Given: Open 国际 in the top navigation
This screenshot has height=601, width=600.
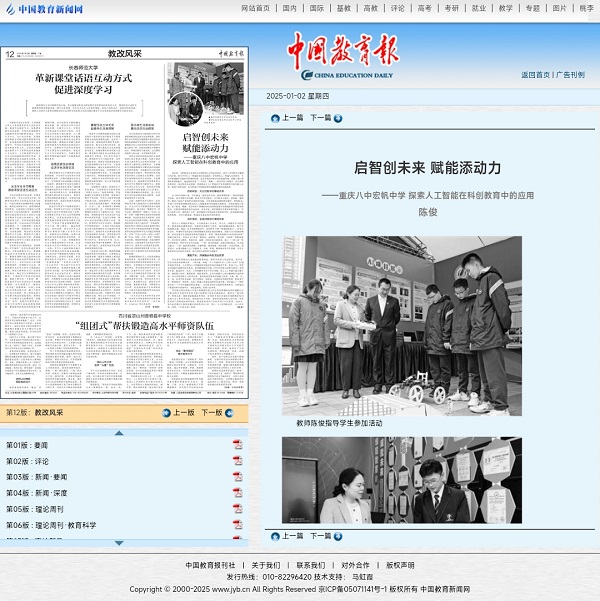Looking at the screenshot, I should tap(317, 8).
